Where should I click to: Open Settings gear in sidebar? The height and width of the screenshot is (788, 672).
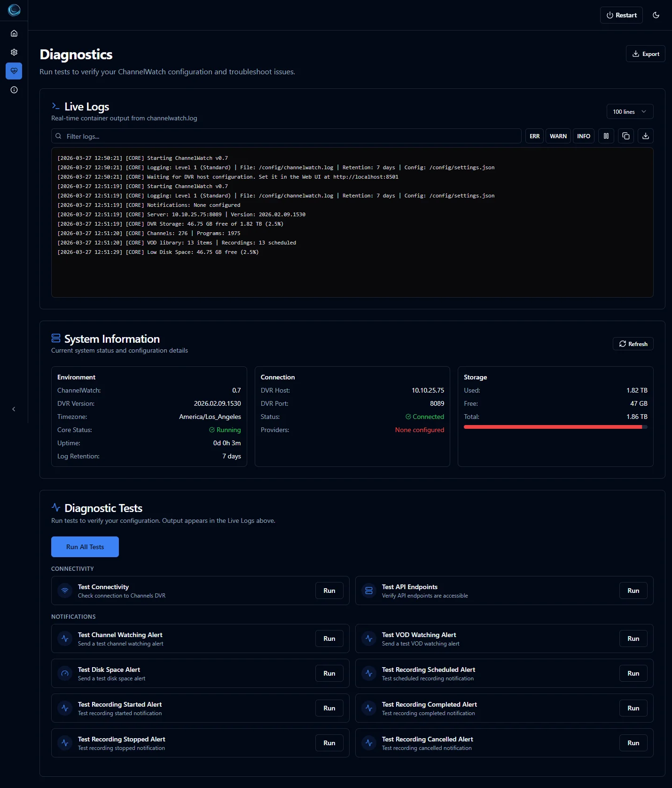(14, 52)
